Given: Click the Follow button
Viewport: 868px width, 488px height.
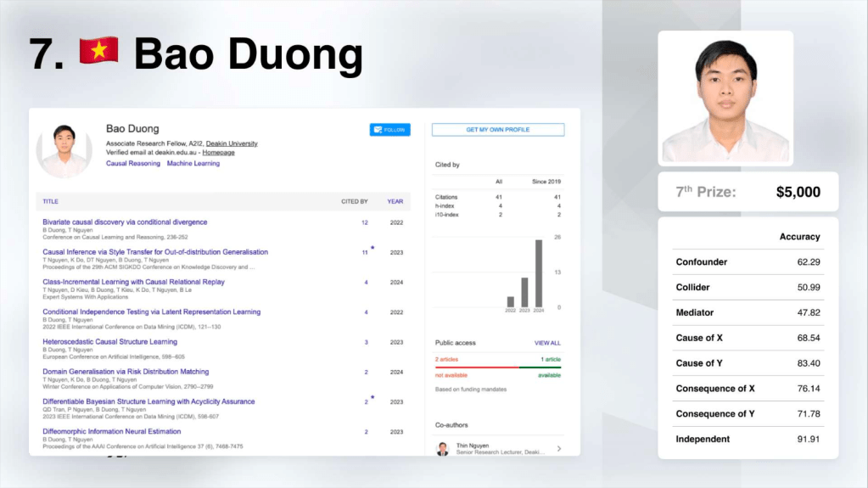Looking at the screenshot, I should click(389, 130).
